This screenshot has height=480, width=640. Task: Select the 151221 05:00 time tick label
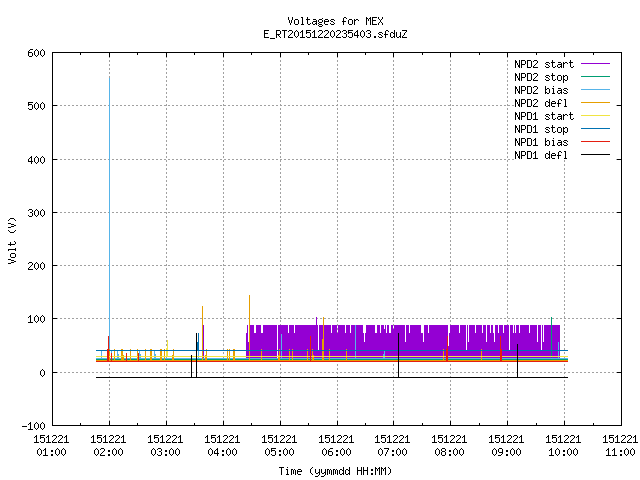279,446
